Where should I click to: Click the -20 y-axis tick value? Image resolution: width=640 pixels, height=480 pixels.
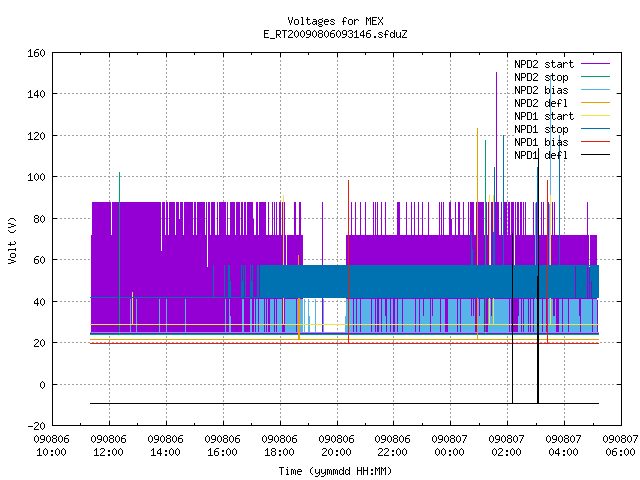[36, 426]
